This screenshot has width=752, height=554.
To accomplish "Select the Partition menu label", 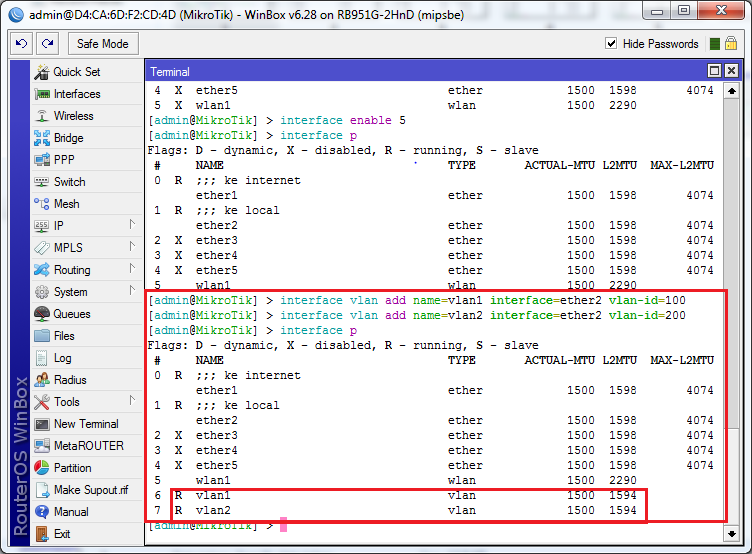I will click(x=72, y=468).
